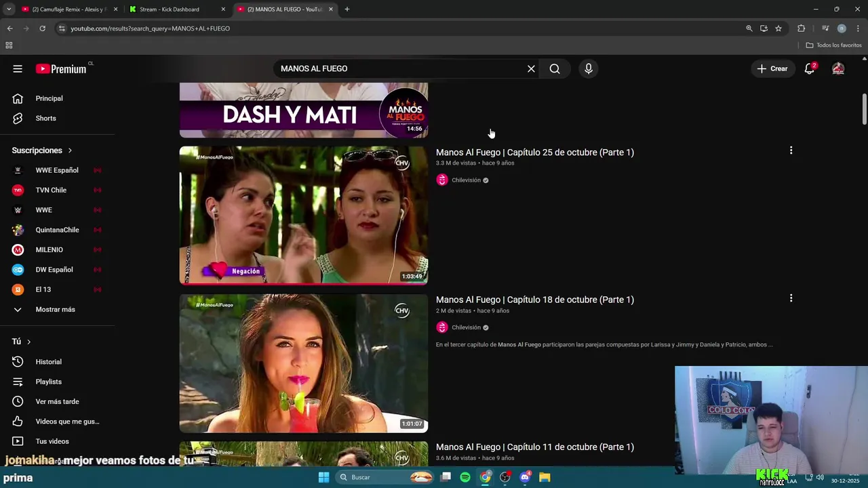Open the notifications bell

click(x=810, y=68)
